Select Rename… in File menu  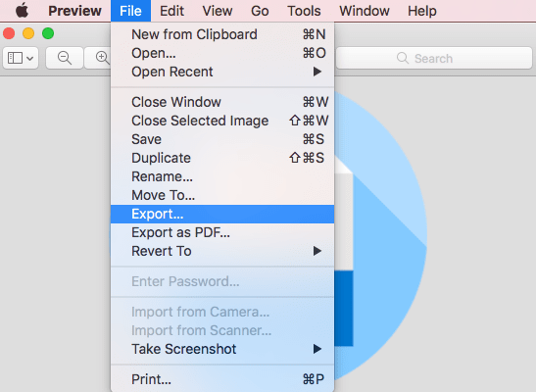pyautogui.click(x=222, y=176)
